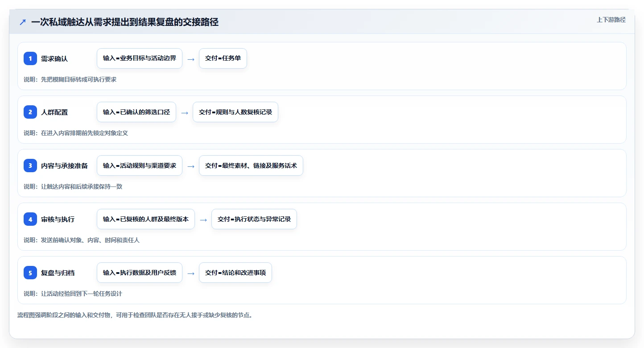Click the 输入=已确认的筛选口径 box

(136, 112)
